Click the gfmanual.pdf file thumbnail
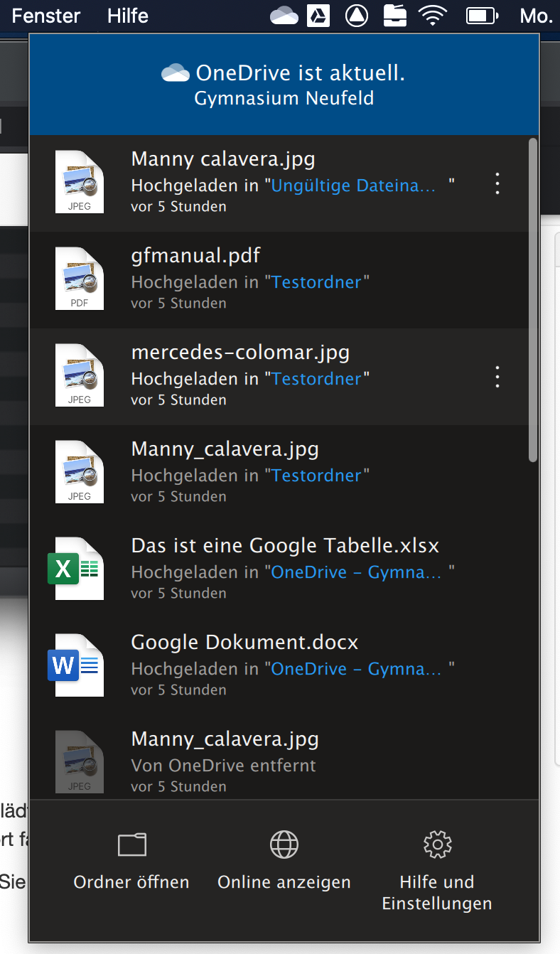 point(80,279)
